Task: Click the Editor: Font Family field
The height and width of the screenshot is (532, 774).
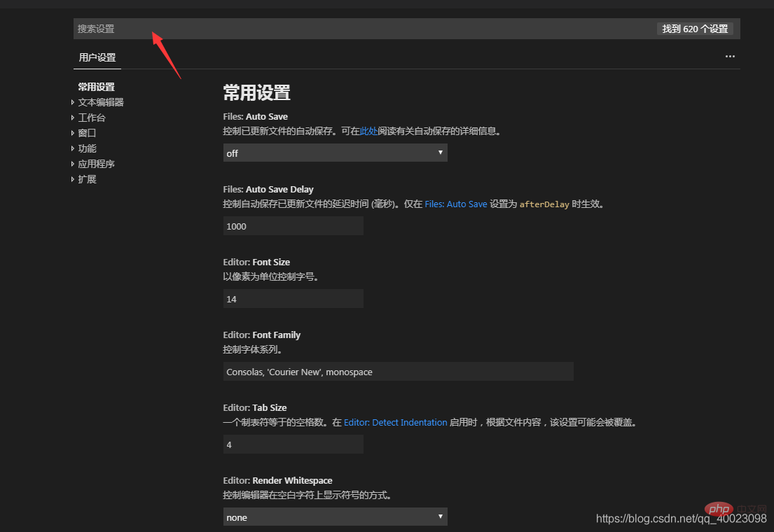Action: [398, 371]
